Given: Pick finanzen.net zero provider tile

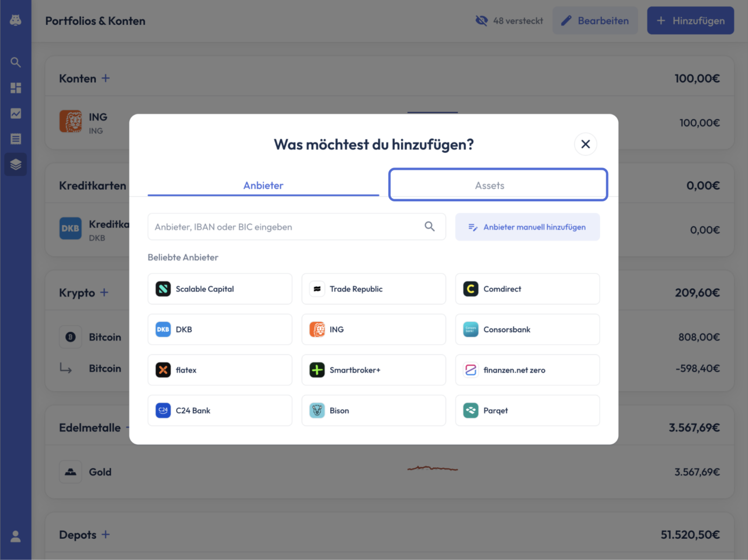Looking at the screenshot, I should click(x=528, y=370).
